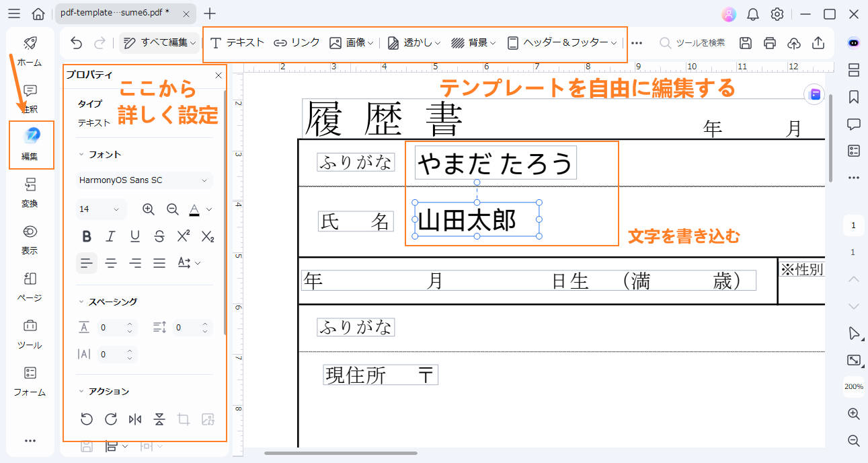The width and height of the screenshot is (868, 463).
Task: Open the 透かし (Watermark) dropdown in the toolbar
Action: coord(413,42)
